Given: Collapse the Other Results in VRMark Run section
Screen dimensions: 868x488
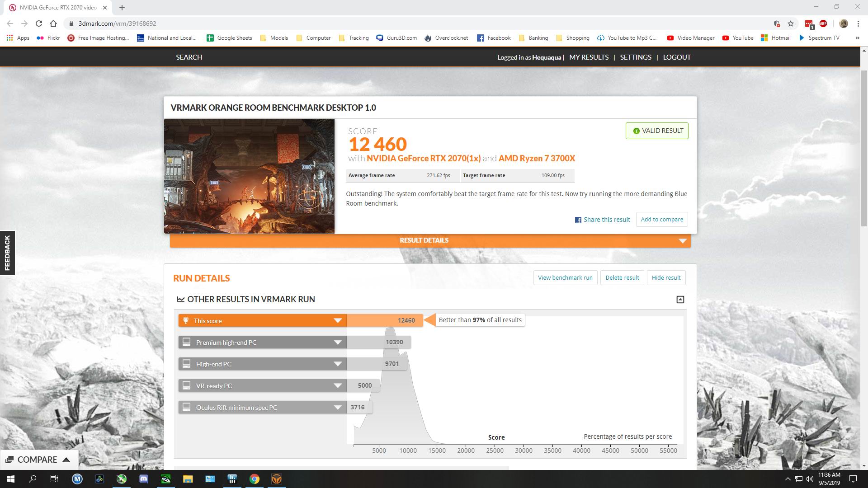Looking at the screenshot, I should point(680,300).
